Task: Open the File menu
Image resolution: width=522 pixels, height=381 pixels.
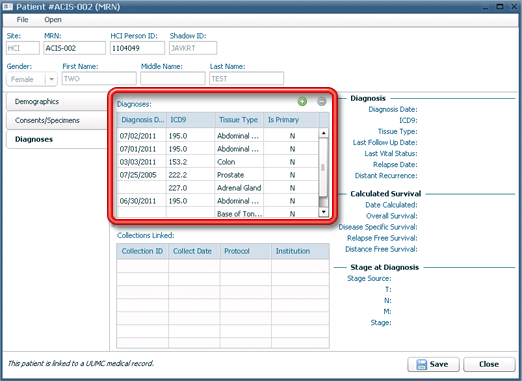Action: pyautogui.click(x=22, y=20)
